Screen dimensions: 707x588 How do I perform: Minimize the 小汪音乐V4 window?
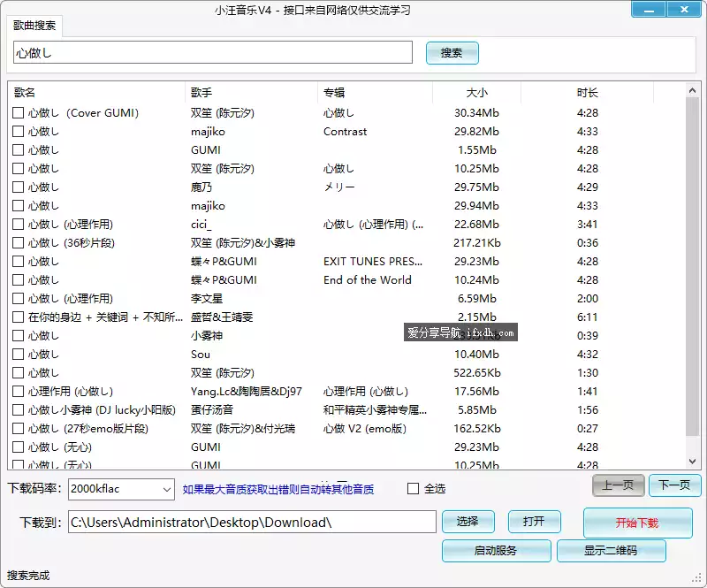(x=649, y=10)
